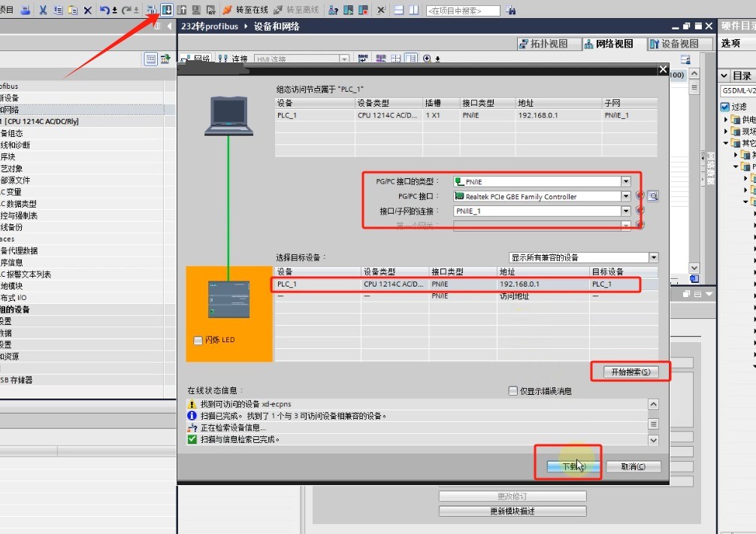Expand the 现场 folder in the catalog tree
This screenshot has width=756, height=534.
click(x=726, y=131)
